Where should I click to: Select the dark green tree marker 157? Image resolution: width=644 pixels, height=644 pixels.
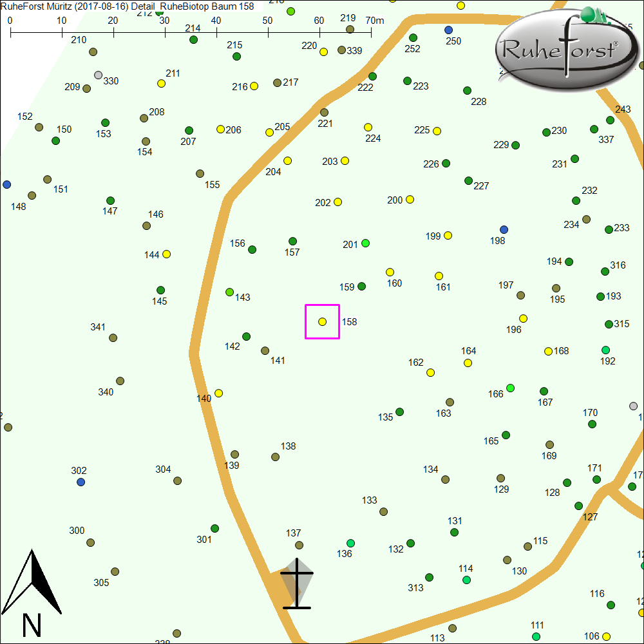(x=293, y=241)
